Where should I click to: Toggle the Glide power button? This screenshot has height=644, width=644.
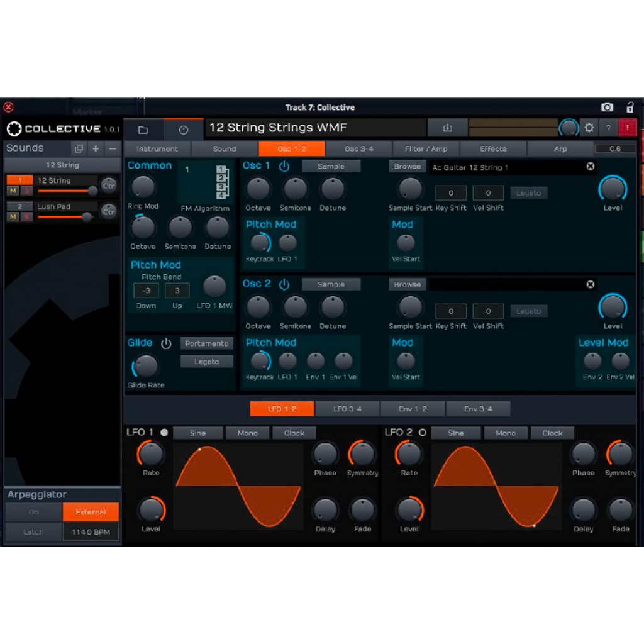click(x=166, y=343)
